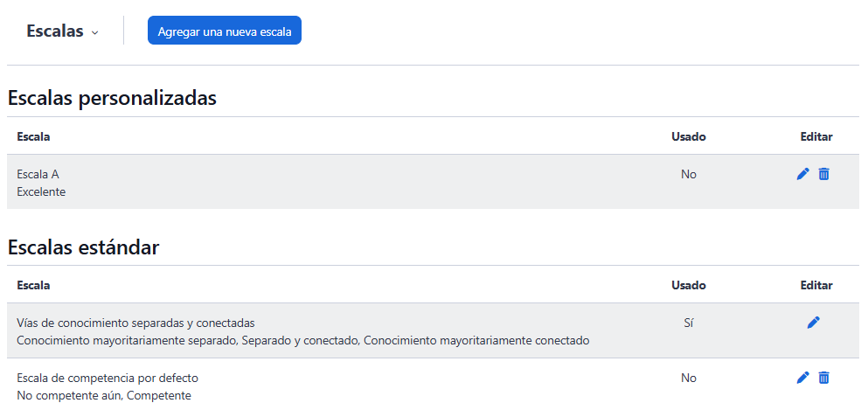Click No usage value for Escala A
Screen dimensions: 868x410
tap(689, 174)
